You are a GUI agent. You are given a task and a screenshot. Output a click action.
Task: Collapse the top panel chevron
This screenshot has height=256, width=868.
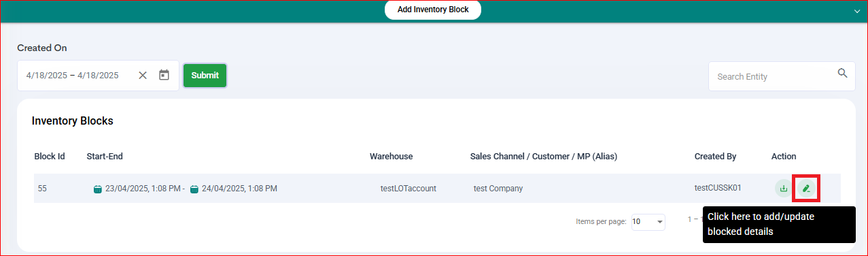[x=857, y=12]
